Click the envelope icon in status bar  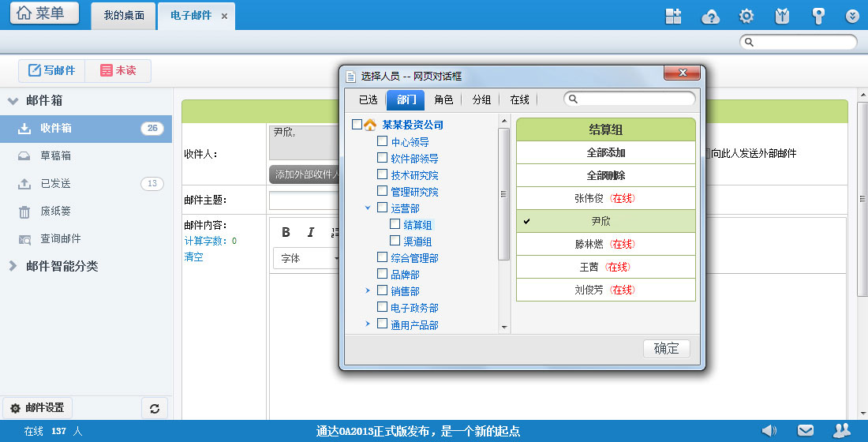coord(805,430)
